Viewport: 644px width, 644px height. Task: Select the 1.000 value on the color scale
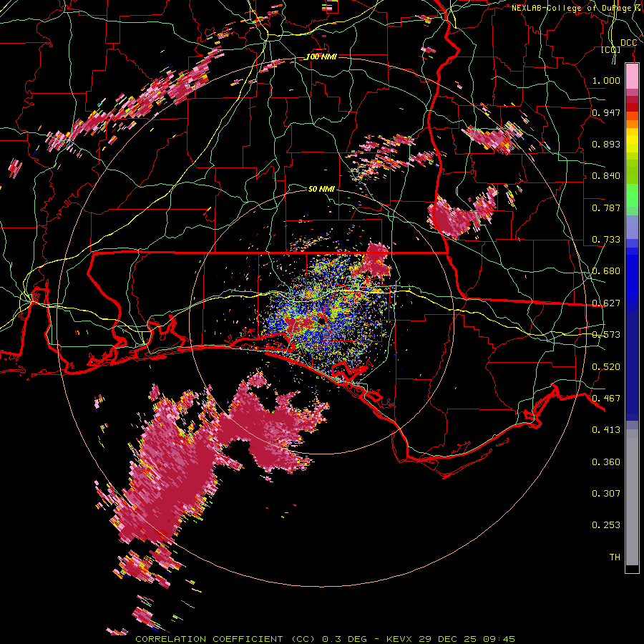pyautogui.click(x=606, y=80)
